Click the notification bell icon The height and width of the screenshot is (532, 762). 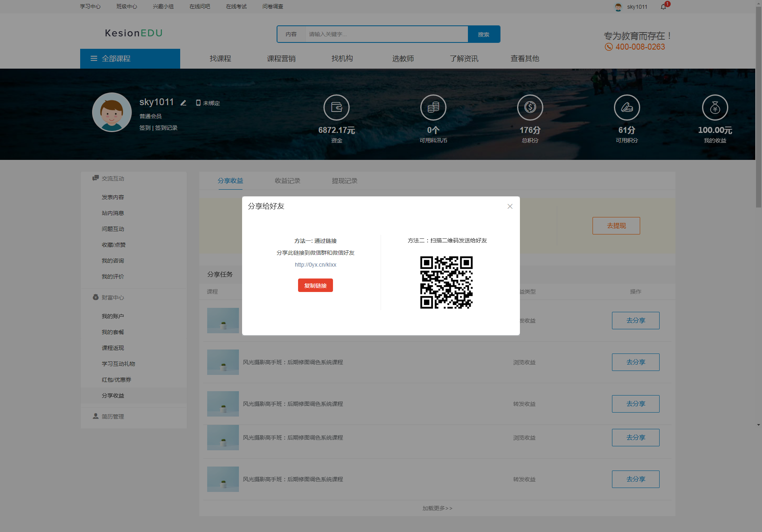tap(663, 7)
